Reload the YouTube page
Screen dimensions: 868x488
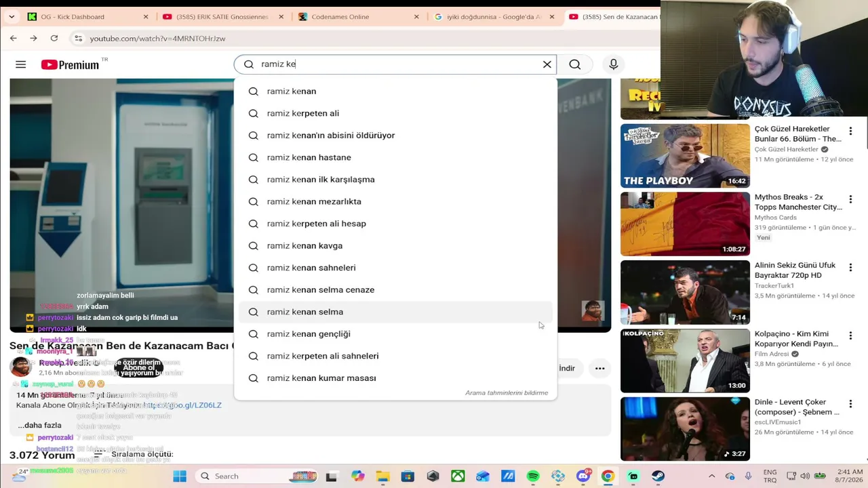[54, 39]
